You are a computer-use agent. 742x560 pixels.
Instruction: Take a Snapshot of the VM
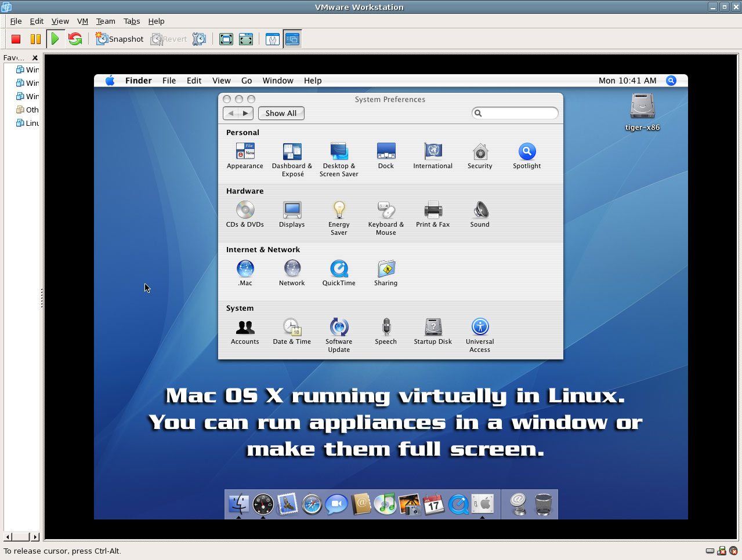120,39
